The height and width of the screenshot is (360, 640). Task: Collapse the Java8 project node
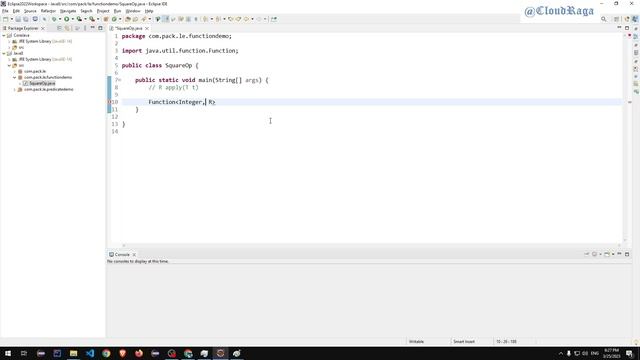click(4, 53)
